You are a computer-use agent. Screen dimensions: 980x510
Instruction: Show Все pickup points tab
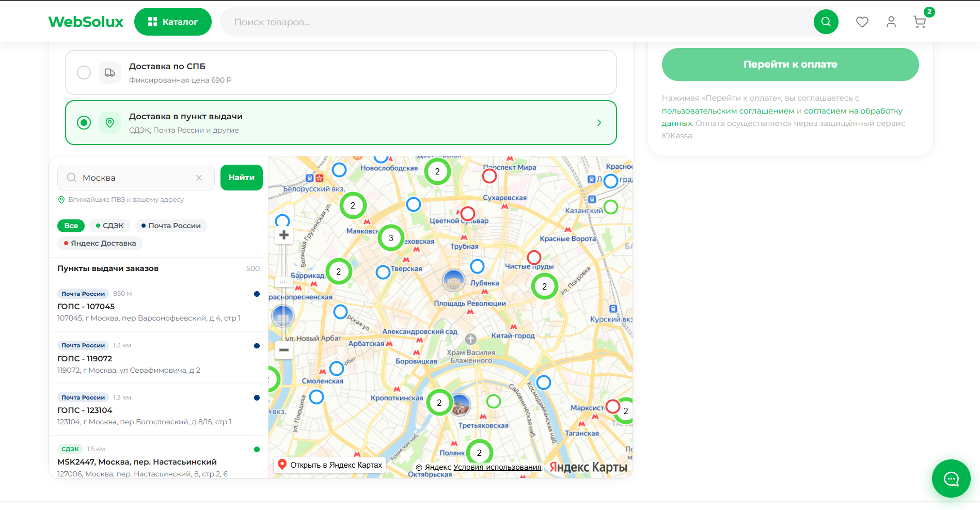[x=71, y=226]
